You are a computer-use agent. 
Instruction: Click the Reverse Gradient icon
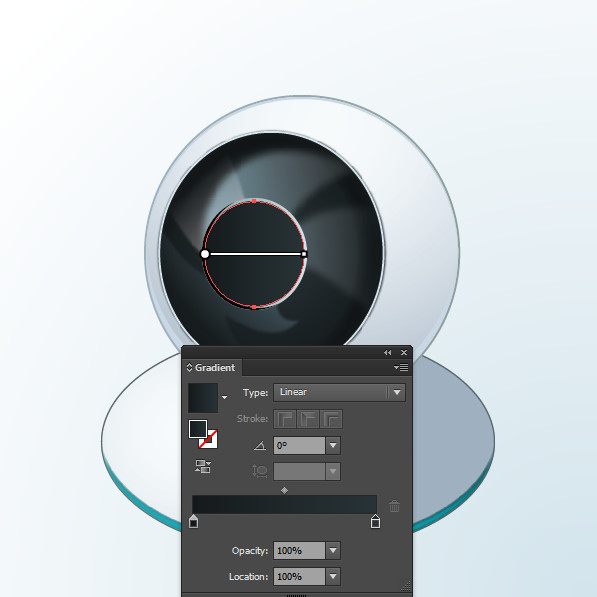click(203, 466)
